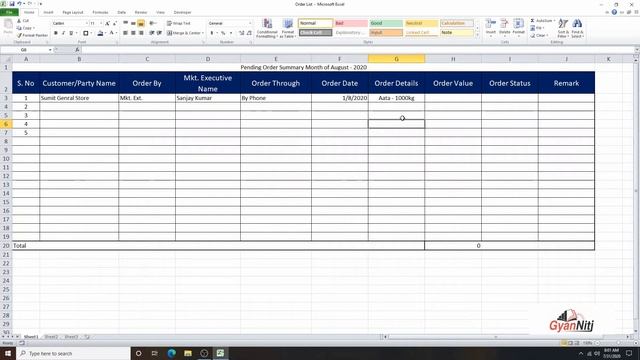Switch to the Data tab
The image size is (640, 360).
[x=122, y=12]
